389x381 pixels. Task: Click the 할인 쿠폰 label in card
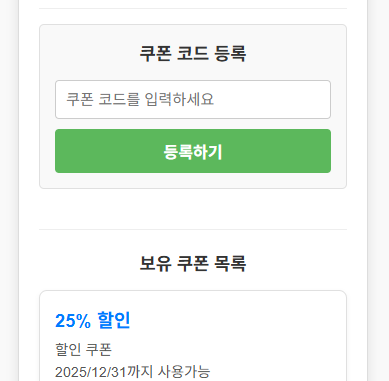point(83,349)
